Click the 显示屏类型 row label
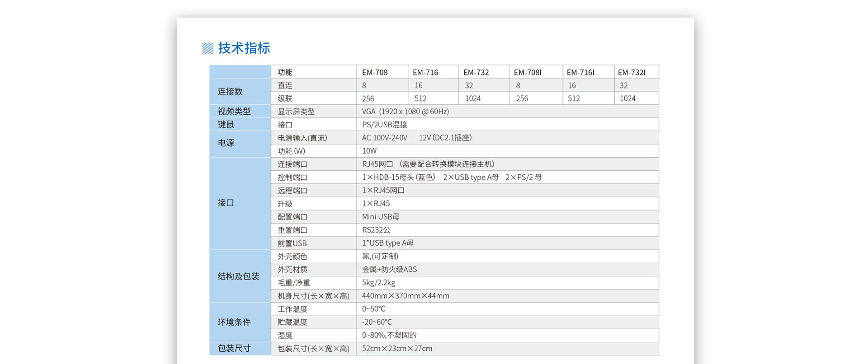 (x=296, y=112)
